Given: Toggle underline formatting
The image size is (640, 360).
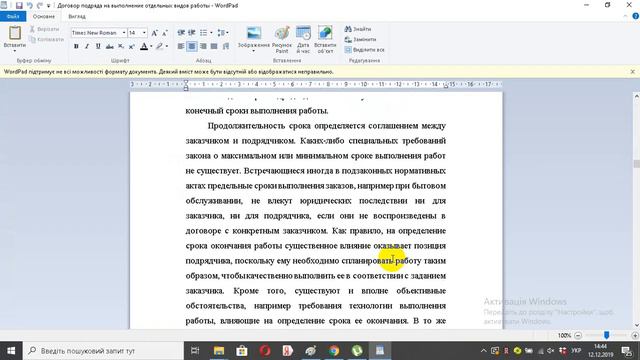Looking at the screenshot, I should coord(98,47).
